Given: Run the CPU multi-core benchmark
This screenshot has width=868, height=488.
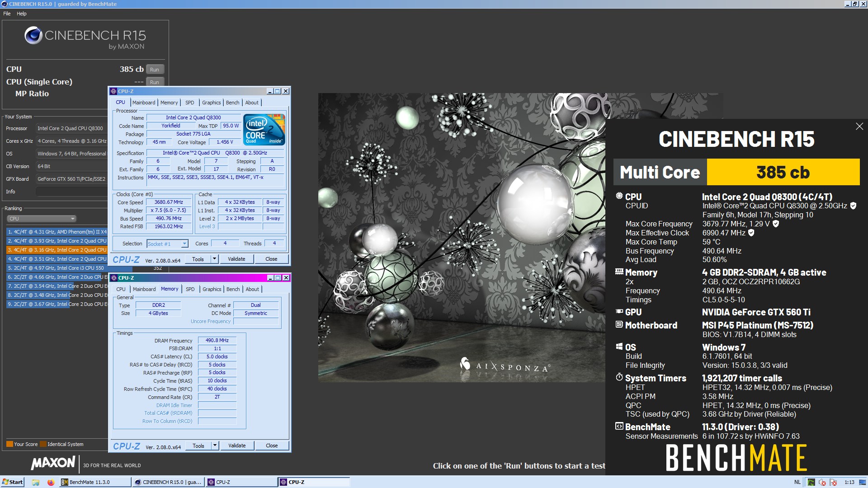Looking at the screenshot, I should click(x=155, y=70).
